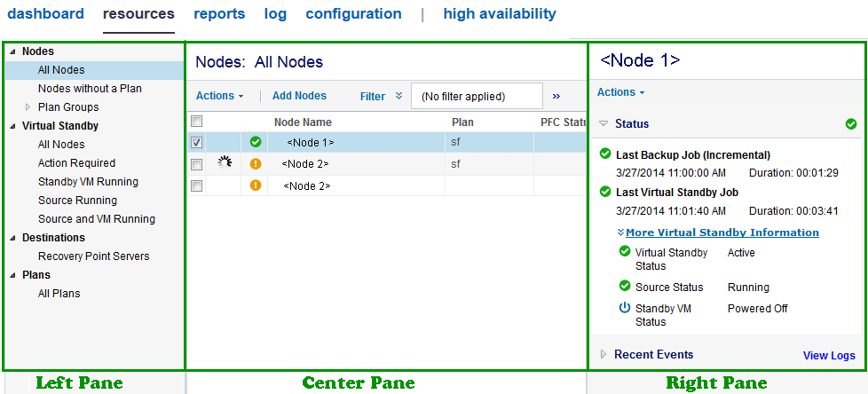The width and height of the screenshot is (868, 394).
Task: Check the select-all checkbox in table header
Action: [197, 122]
